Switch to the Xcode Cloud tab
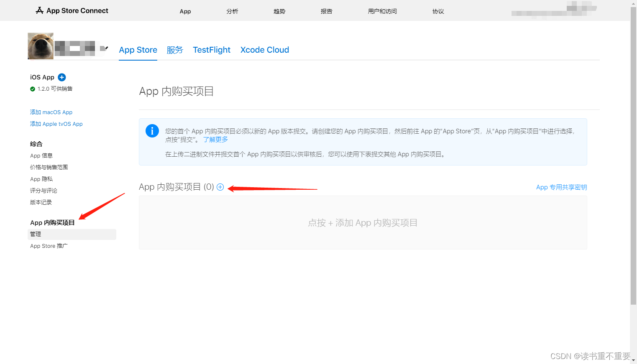Image resolution: width=637 pixels, height=364 pixels. coord(265,50)
